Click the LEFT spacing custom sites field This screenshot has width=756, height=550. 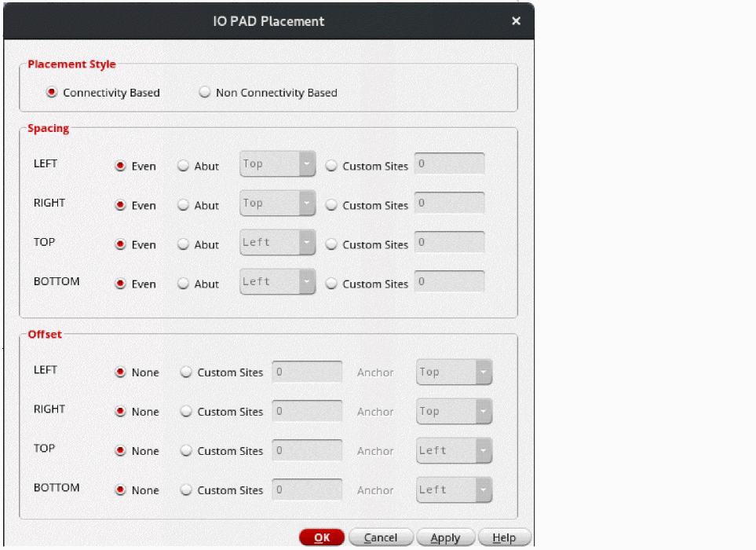tap(449, 163)
